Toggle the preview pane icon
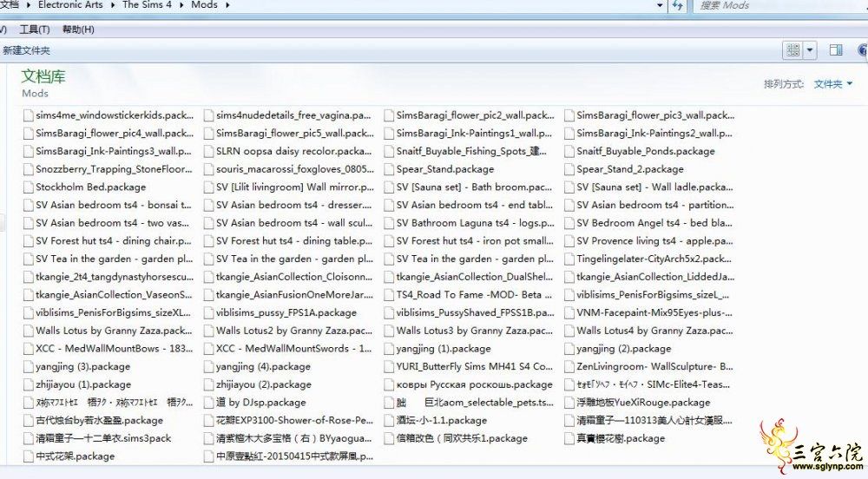This screenshot has height=479, width=868. point(836,50)
